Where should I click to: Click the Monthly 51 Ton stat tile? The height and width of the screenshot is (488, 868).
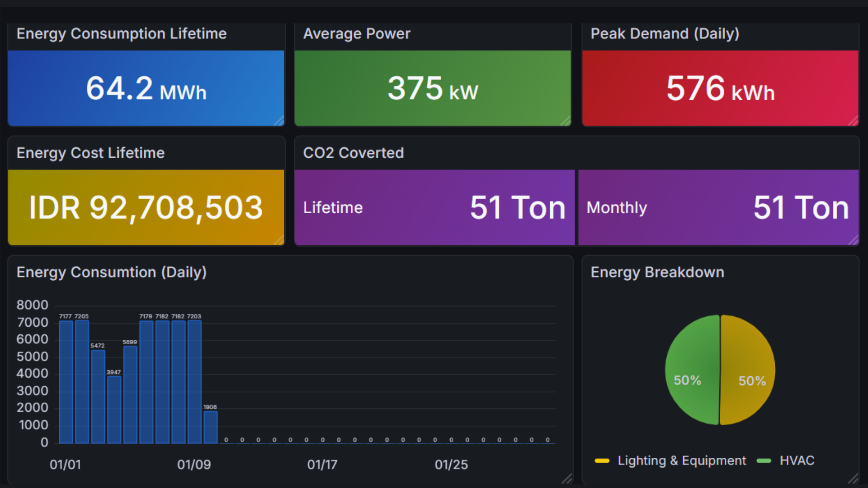click(x=718, y=208)
